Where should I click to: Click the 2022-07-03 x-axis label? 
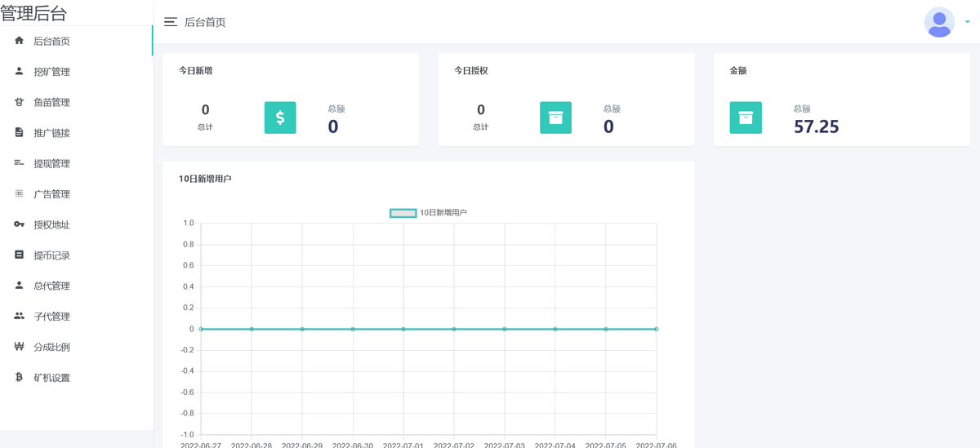(x=505, y=445)
